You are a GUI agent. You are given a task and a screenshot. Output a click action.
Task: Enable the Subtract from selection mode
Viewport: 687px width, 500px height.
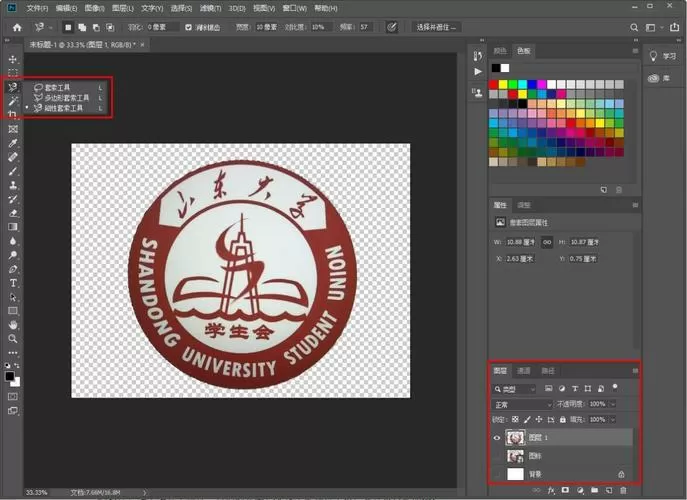[x=96, y=28]
